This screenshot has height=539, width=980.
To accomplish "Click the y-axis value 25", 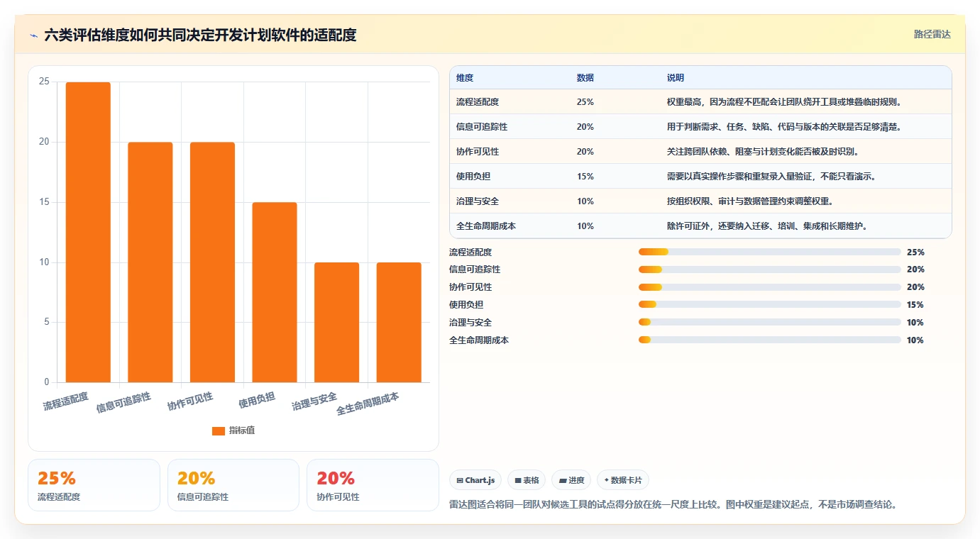I will (x=44, y=82).
